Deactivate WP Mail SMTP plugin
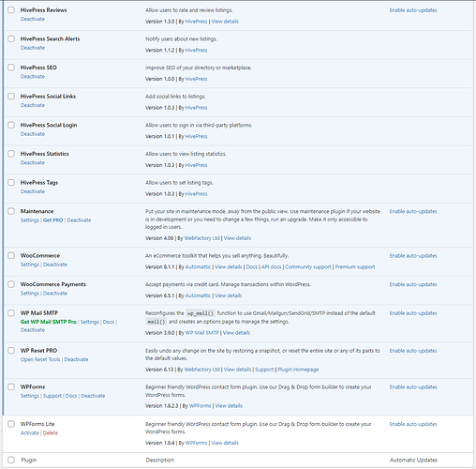 pyautogui.click(x=33, y=330)
